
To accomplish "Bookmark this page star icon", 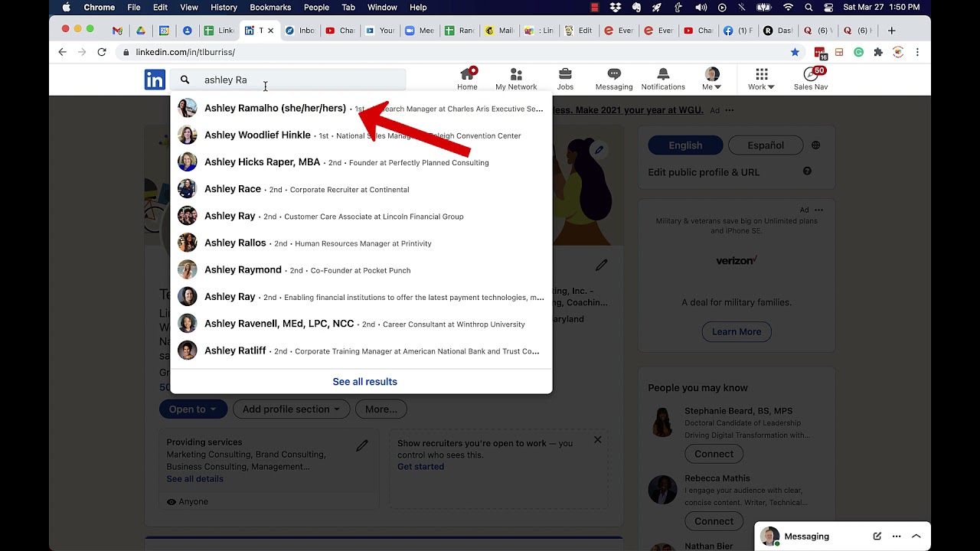I will tap(795, 52).
